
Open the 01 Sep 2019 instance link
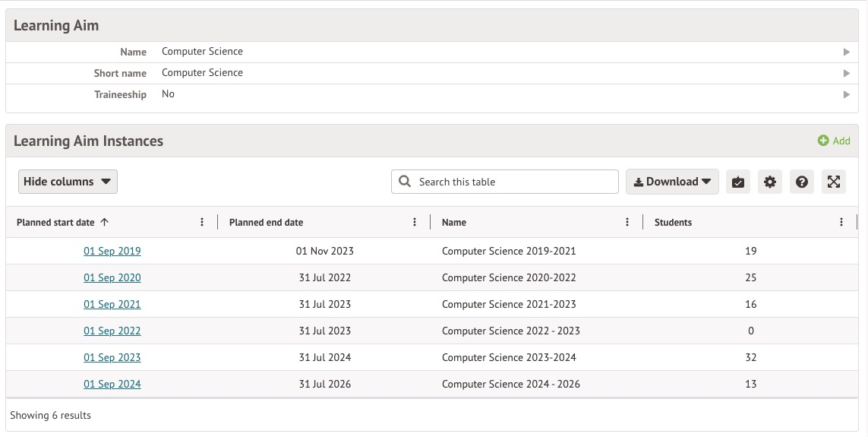coord(112,251)
